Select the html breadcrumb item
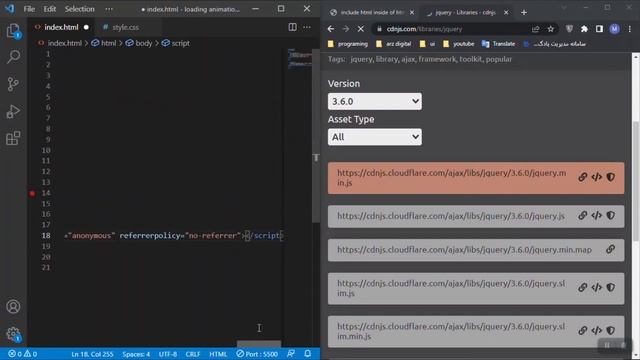 click(104, 43)
